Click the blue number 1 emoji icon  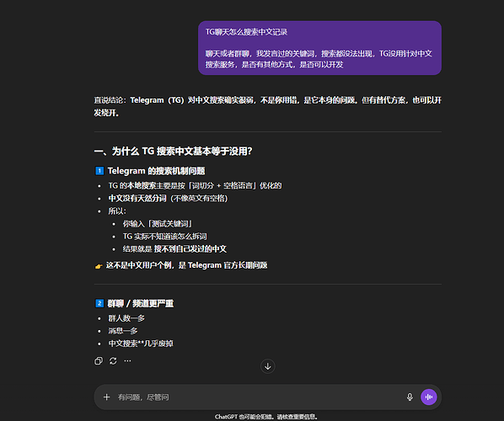click(99, 171)
